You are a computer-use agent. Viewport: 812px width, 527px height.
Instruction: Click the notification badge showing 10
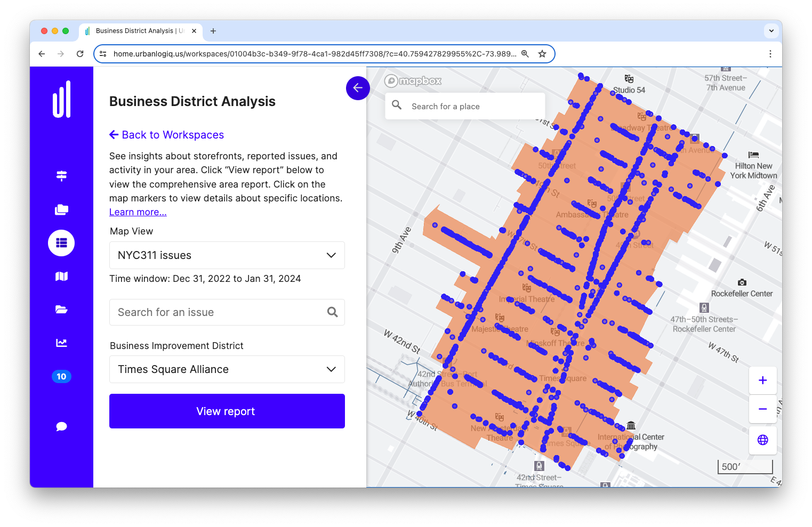point(61,376)
